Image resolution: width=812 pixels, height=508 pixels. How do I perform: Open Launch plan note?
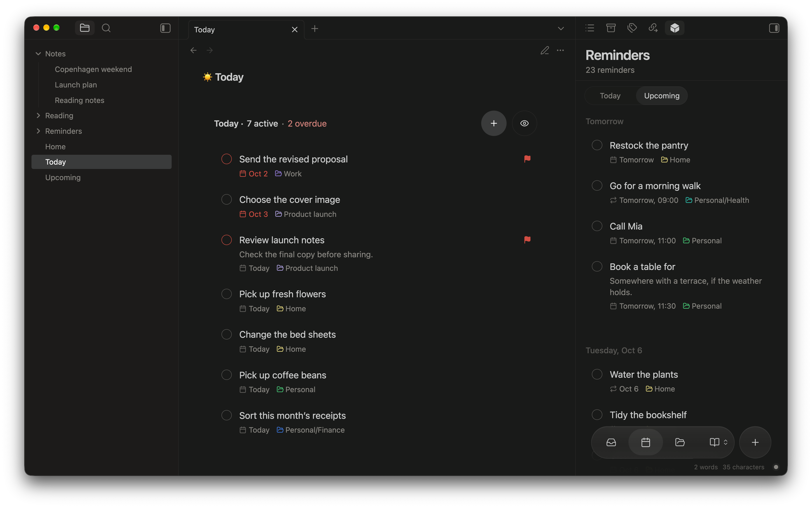tap(76, 85)
